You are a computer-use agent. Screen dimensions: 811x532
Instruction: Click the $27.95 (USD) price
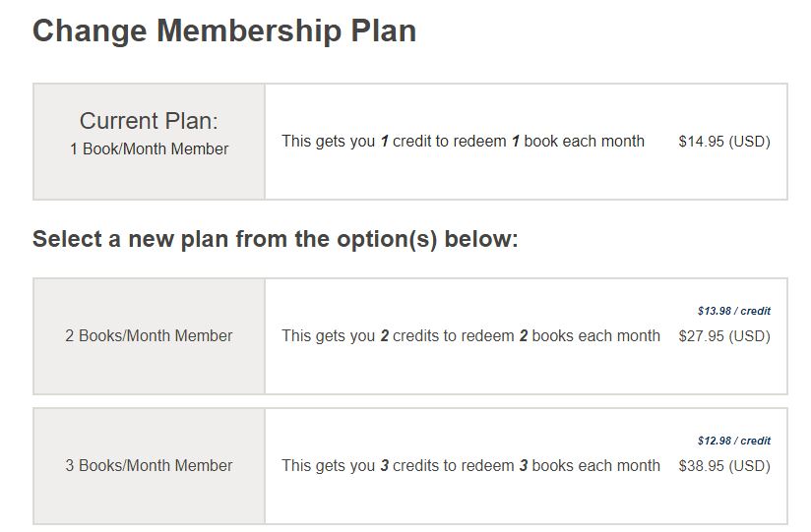pos(724,336)
